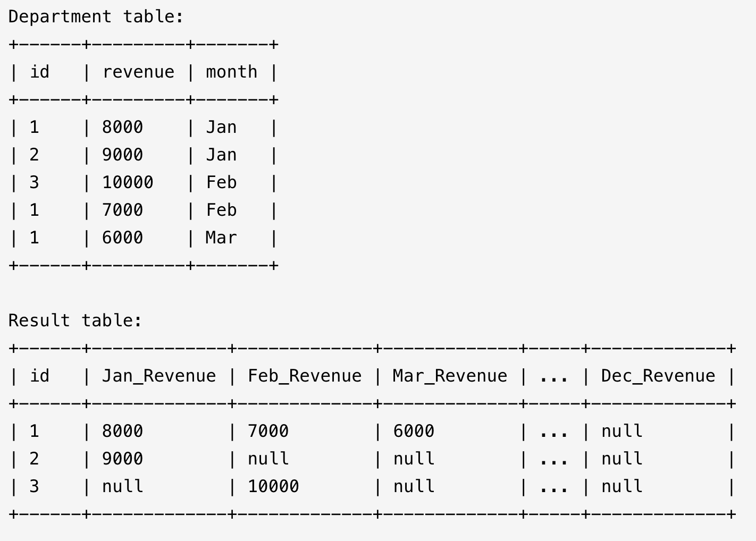Click the 10000 revenue cell in Department table
The width and height of the screenshot is (756, 541).
(x=128, y=182)
